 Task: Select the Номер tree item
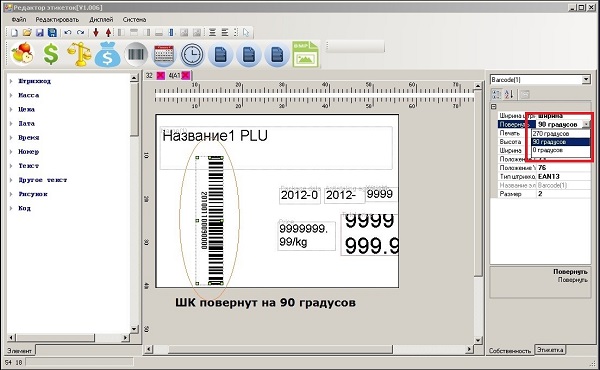[x=29, y=152]
